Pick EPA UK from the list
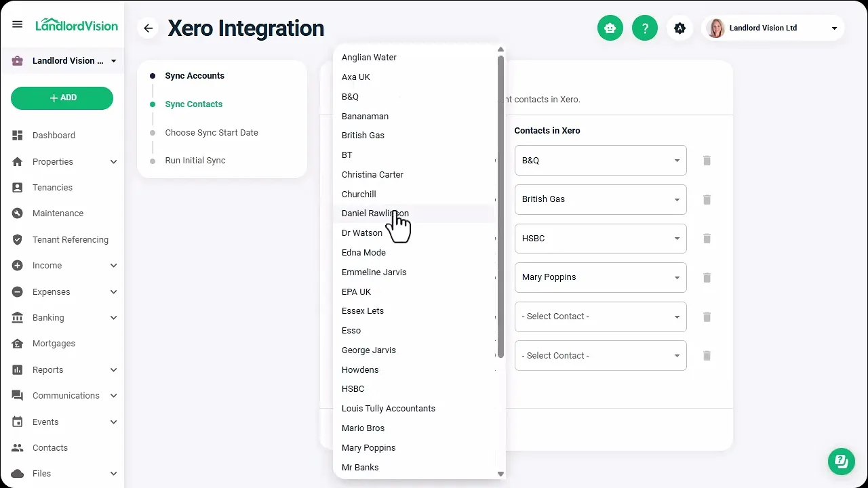Screen dimensions: 868x488 pyautogui.click(x=416, y=292)
